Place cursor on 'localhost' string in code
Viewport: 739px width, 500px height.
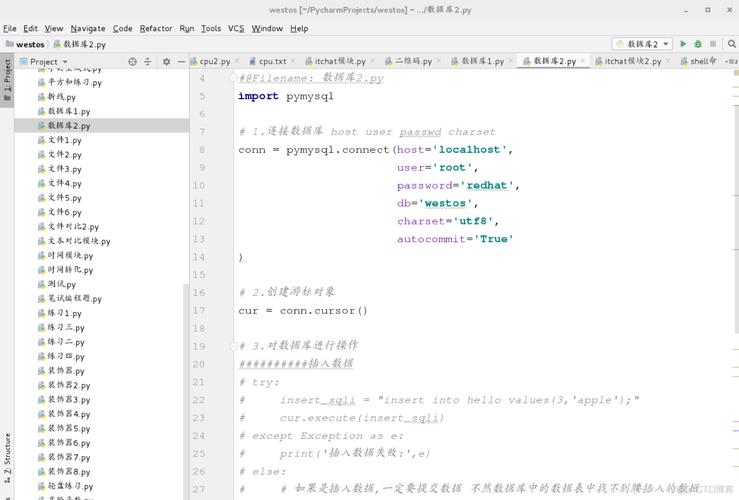(x=469, y=149)
